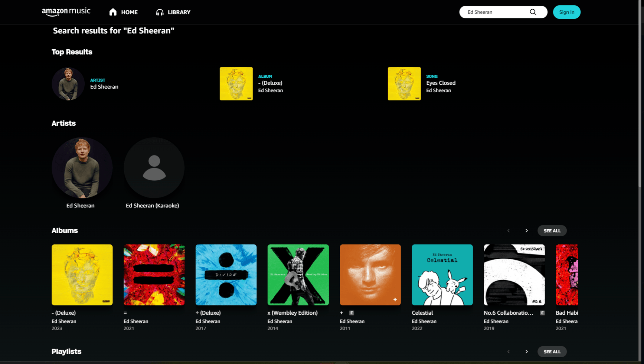Go to next Albums carousel page
The image size is (644, 364).
526,231
